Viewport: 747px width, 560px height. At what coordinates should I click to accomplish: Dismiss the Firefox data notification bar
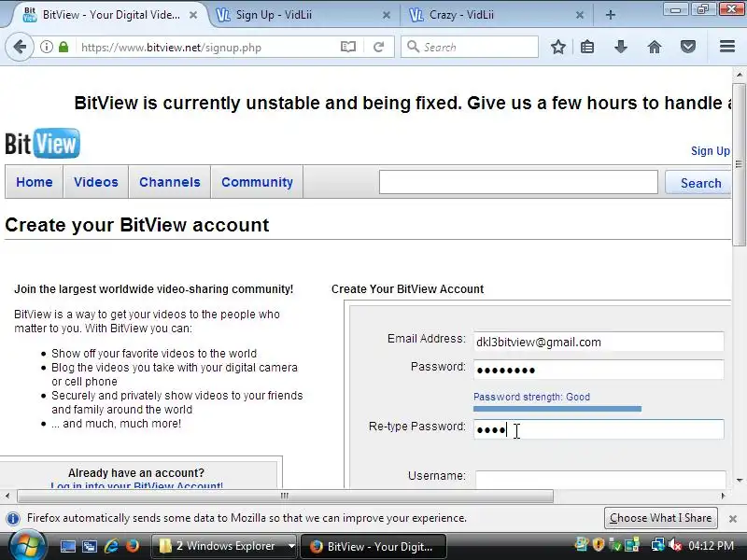click(733, 519)
